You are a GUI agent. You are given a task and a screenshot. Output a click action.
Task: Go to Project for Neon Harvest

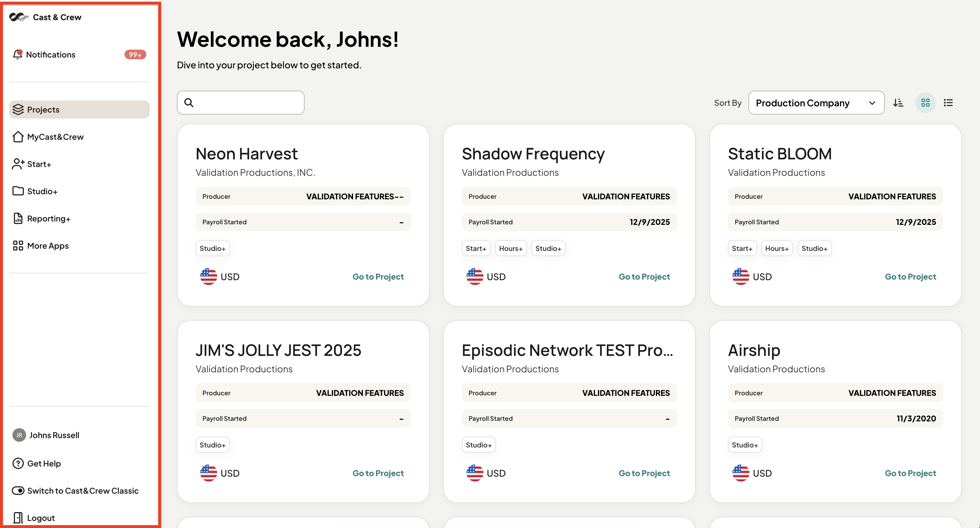378,276
